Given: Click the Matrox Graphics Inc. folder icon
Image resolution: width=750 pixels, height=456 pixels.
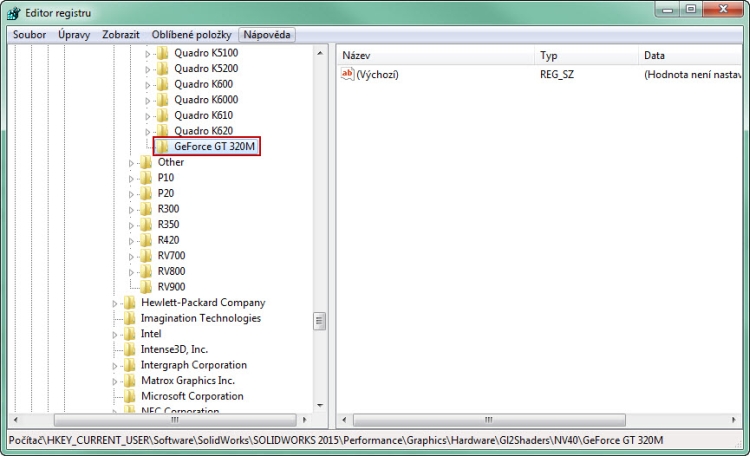Looking at the screenshot, I should 129,380.
